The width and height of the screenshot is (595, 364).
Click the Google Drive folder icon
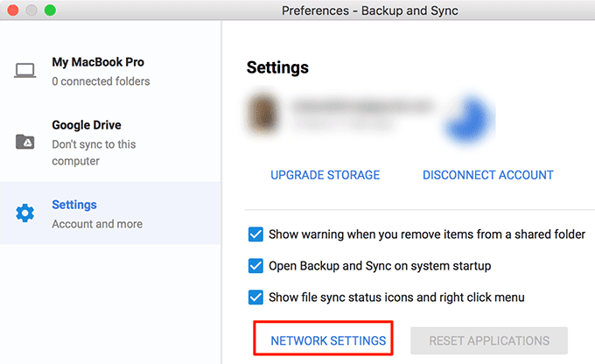point(25,142)
